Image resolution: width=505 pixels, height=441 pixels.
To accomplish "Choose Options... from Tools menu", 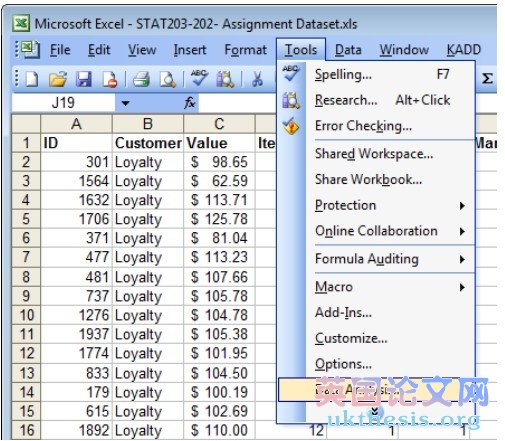I will pyautogui.click(x=376, y=364).
